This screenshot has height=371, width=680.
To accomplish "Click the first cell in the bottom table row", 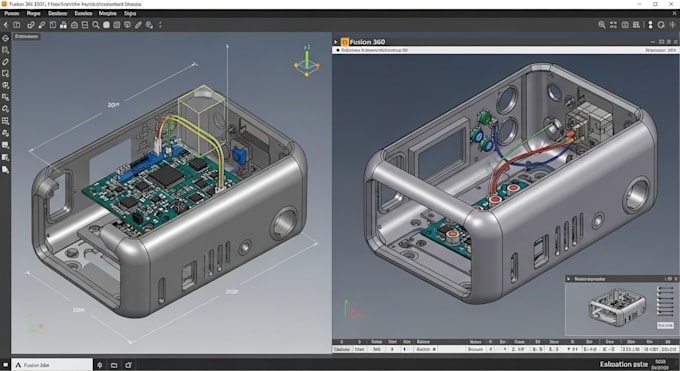I will pyautogui.click(x=343, y=349).
